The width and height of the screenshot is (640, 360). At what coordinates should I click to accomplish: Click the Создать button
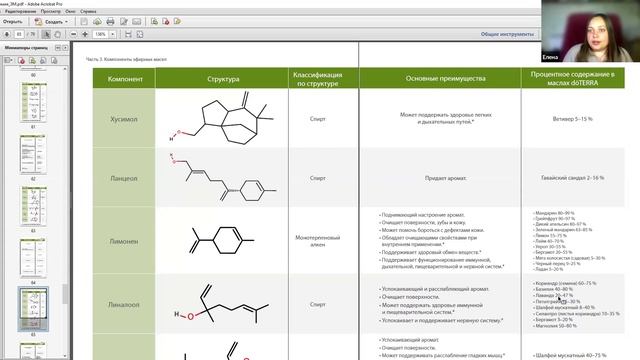49,22
